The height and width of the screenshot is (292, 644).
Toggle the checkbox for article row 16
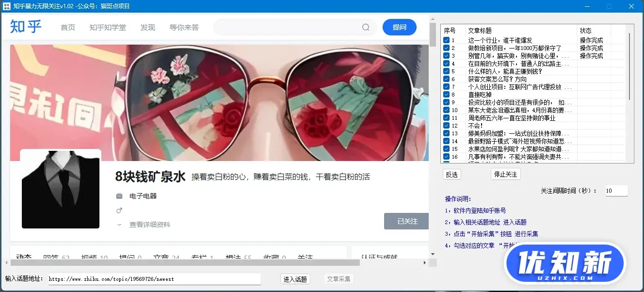tap(446, 157)
